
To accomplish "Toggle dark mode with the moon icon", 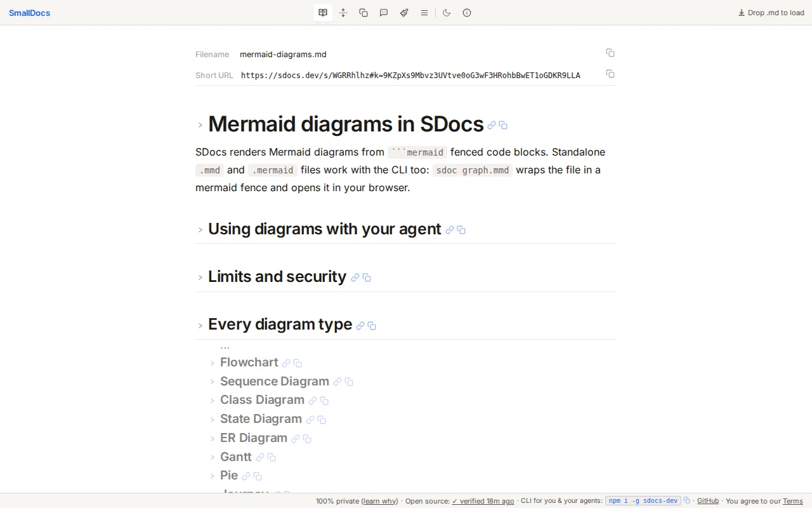I will 447,13.
